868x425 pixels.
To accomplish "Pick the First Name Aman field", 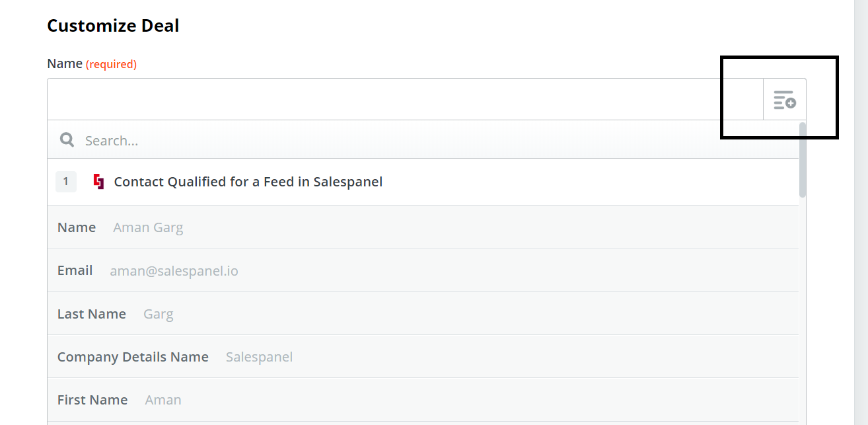I will 423,400.
